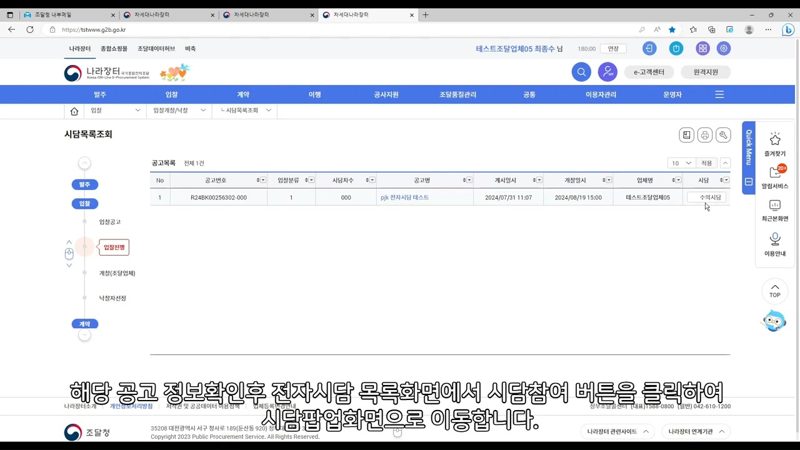Click the Quick Menu panel toggle icon
Viewport: 800px width, 450px height.
(748, 182)
